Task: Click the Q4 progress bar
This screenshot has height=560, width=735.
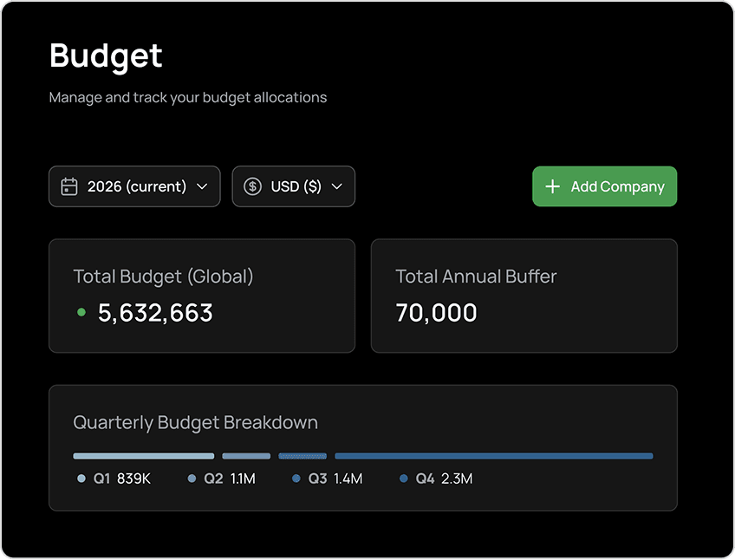Action: [x=494, y=455]
